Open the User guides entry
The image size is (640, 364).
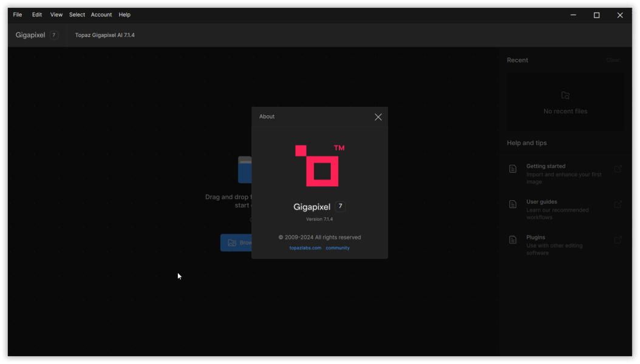click(566, 209)
